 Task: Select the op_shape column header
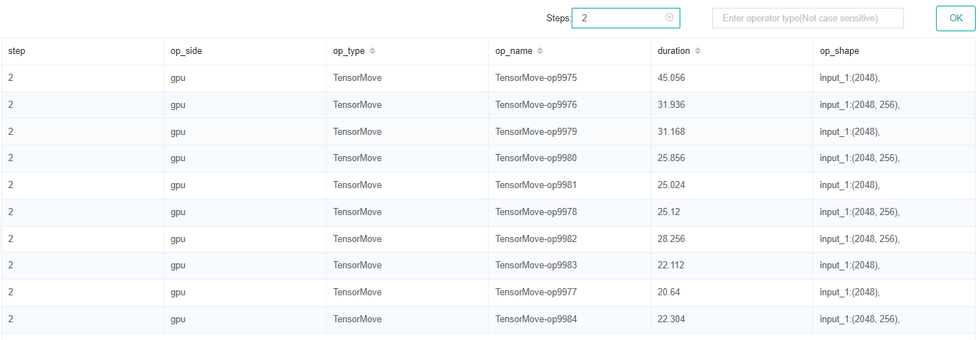839,51
